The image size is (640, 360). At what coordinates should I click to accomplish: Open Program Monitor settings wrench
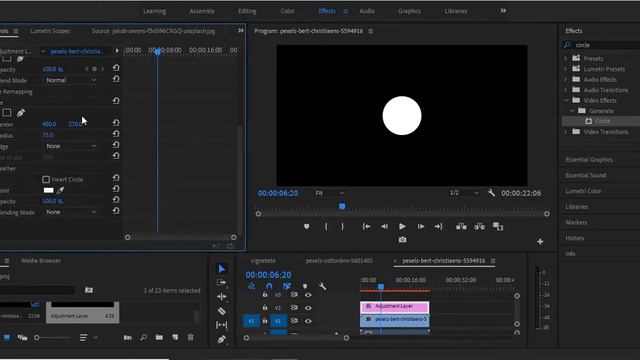click(491, 193)
